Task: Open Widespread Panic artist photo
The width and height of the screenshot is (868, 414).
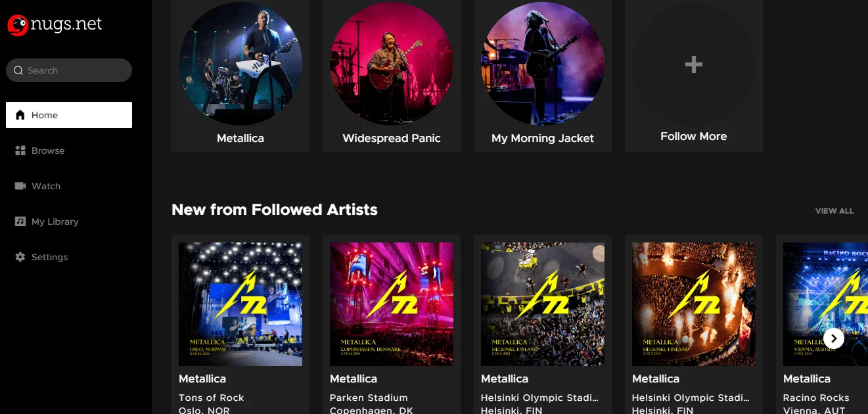Action: click(x=392, y=64)
